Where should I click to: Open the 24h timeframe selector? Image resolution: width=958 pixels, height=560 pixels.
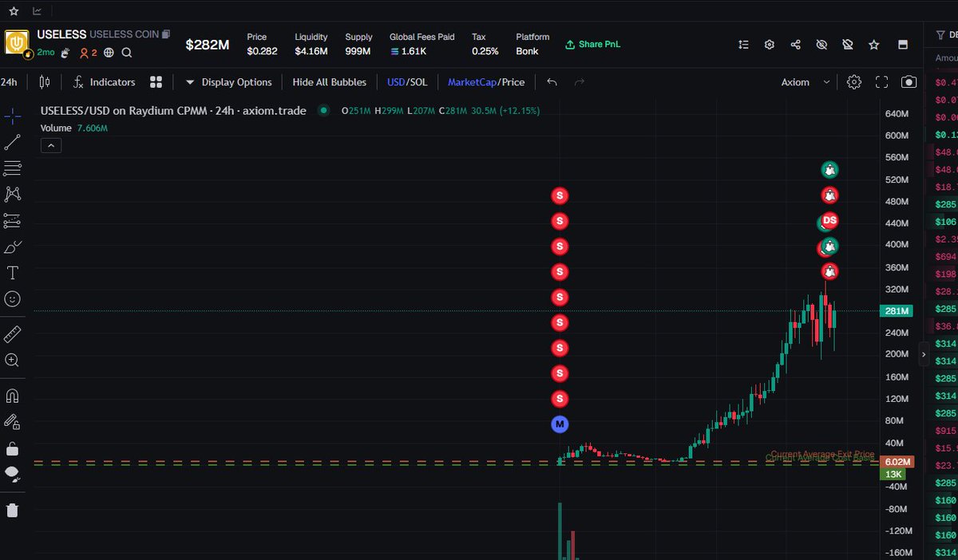coord(10,82)
